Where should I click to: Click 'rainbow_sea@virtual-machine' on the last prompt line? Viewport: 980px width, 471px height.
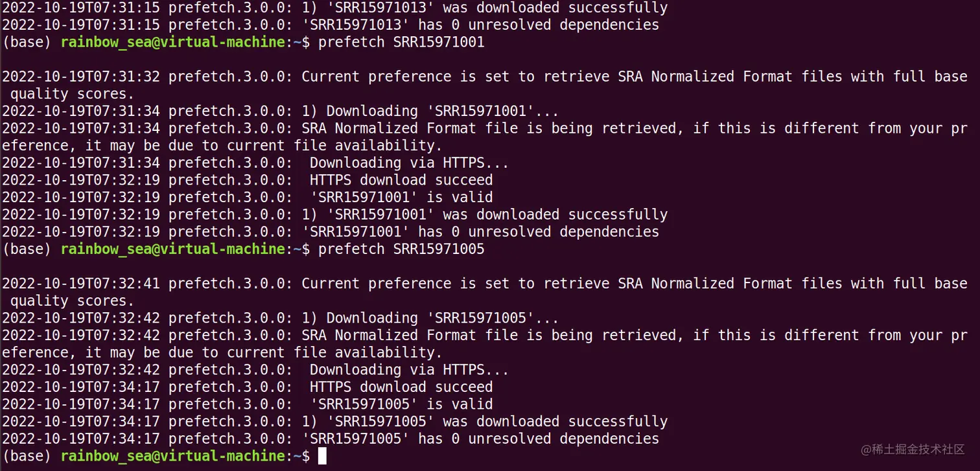tap(172, 456)
